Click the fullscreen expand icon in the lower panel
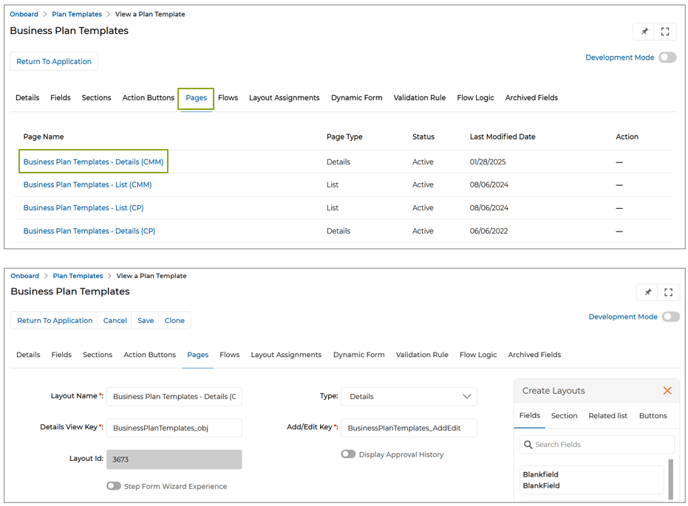 click(x=668, y=293)
